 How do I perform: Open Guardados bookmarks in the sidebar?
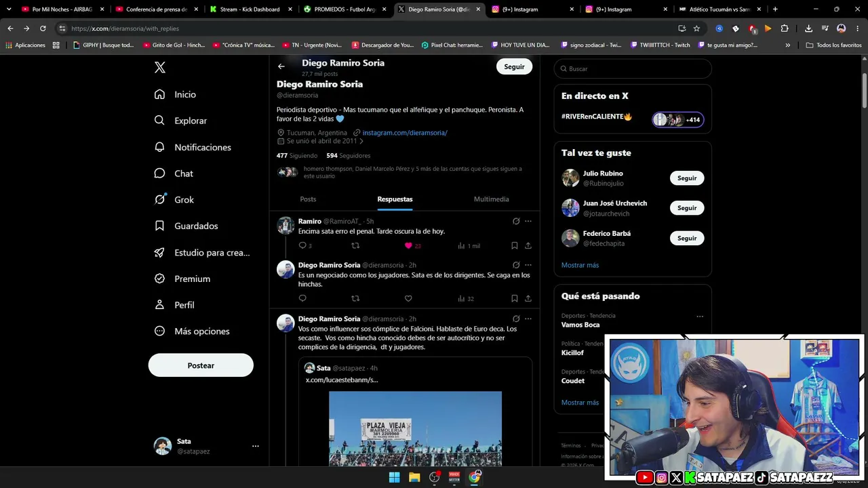[186, 226]
